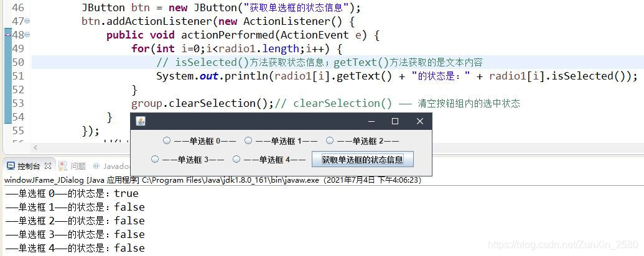The height and width of the screenshot is (256, 644).
Task: Click the editor horizontal scrollbar left arrow
Action: click(35, 147)
